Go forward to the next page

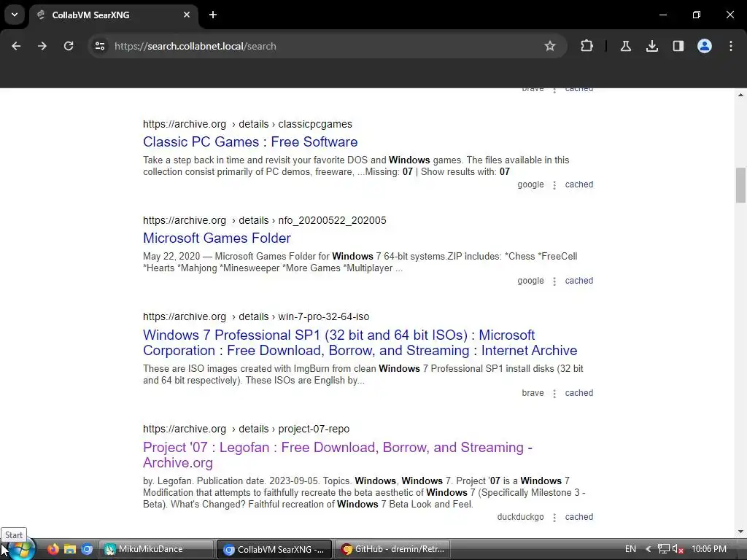pyautogui.click(x=42, y=46)
